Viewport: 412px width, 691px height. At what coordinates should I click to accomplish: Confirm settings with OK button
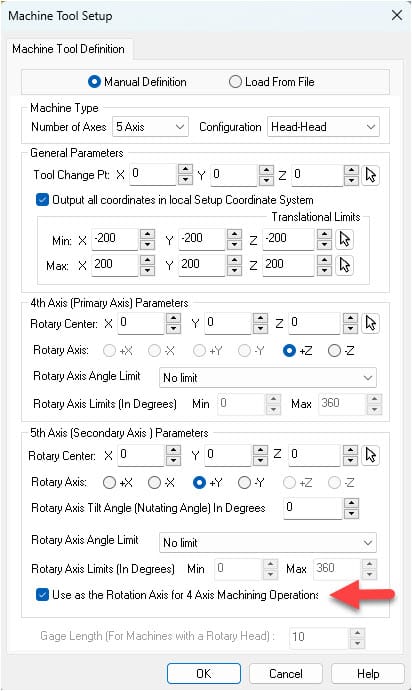click(x=204, y=673)
